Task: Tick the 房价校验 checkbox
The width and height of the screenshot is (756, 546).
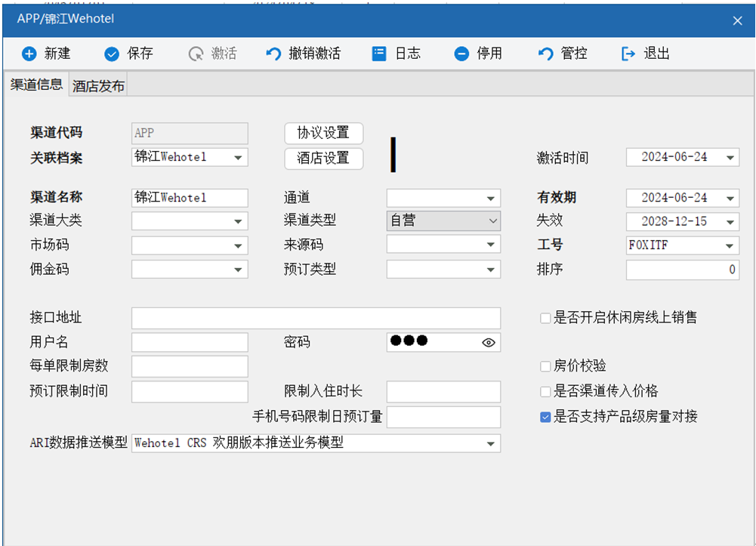Action: pyautogui.click(x=545, y=366)
